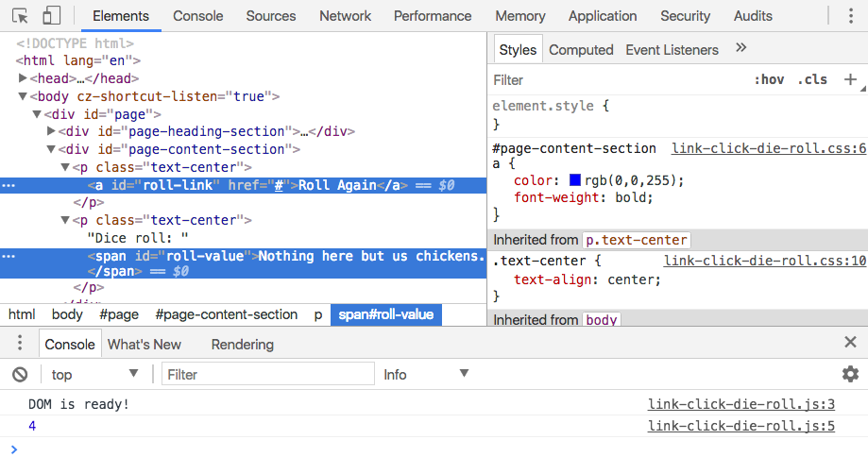Collapse the page-content-section div
This screenshot has width=868, height=457.
51,149
